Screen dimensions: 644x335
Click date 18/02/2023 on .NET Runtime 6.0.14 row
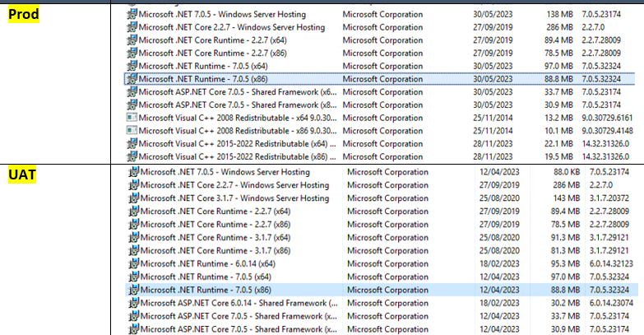tap(499, 264)
